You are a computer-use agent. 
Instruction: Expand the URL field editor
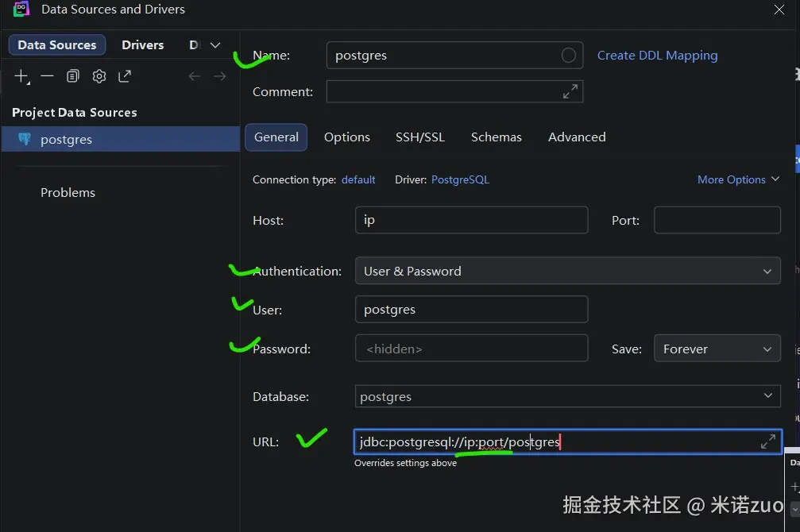click(x=768, y=441)
